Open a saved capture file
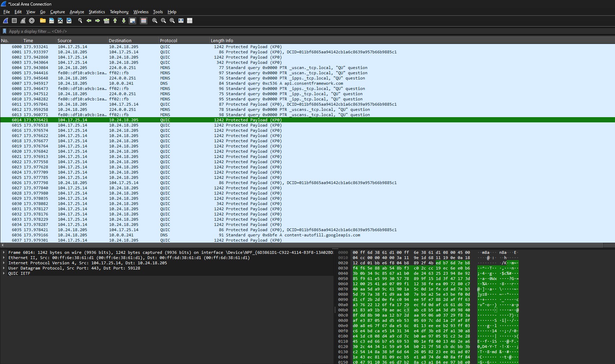 click(43, 21)
